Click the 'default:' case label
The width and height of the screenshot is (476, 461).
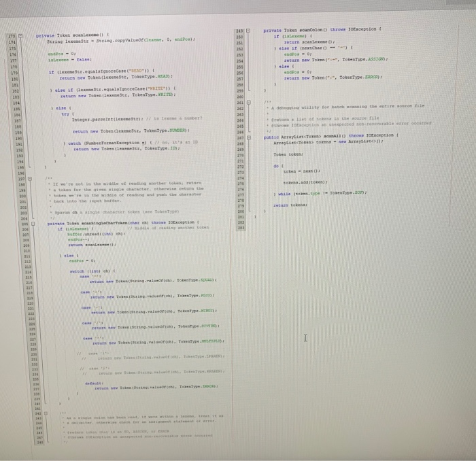(x=94, y=383)
